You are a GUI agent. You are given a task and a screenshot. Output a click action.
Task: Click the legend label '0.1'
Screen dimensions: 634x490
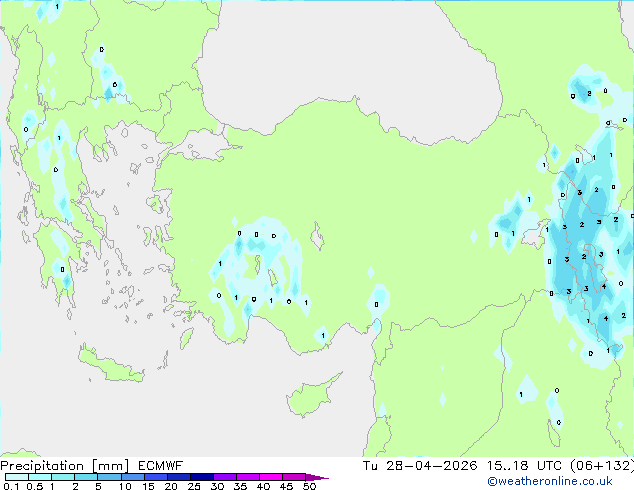click(x=11, y=486)
